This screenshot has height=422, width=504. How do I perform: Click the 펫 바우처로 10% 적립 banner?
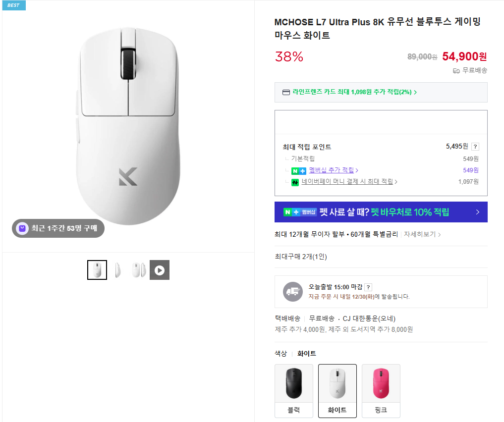click(381, 211)
